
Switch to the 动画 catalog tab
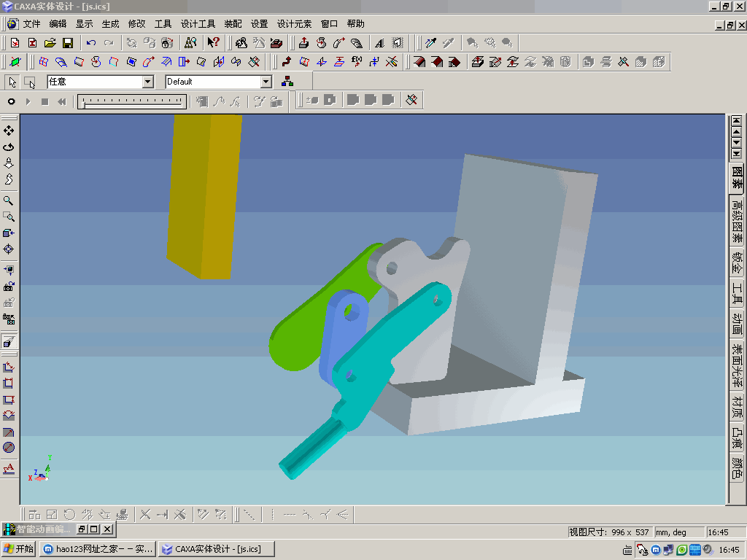(x=737, y=324)
